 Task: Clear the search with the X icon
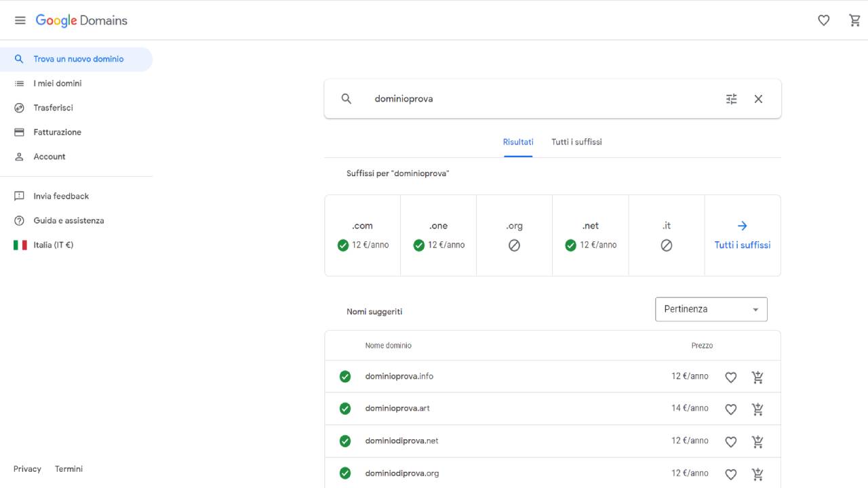pos(758,98)
